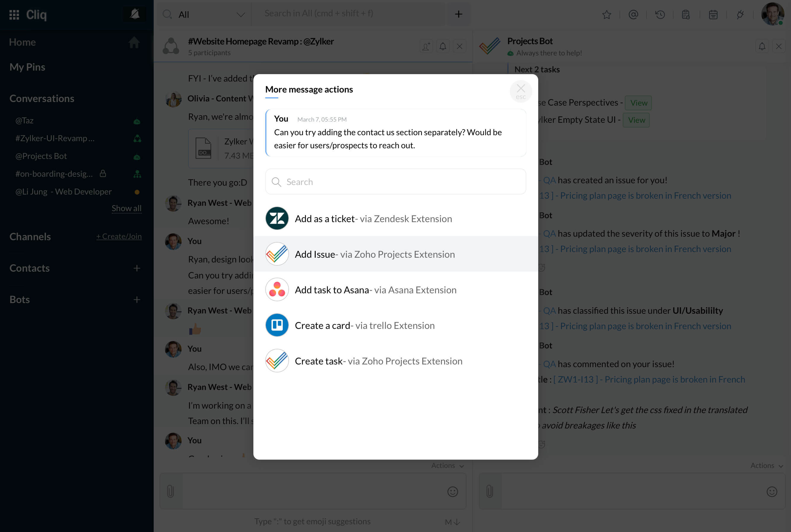
Task: Expand Actions dropdown in Projects Bot chat
Action: (767, 466)
